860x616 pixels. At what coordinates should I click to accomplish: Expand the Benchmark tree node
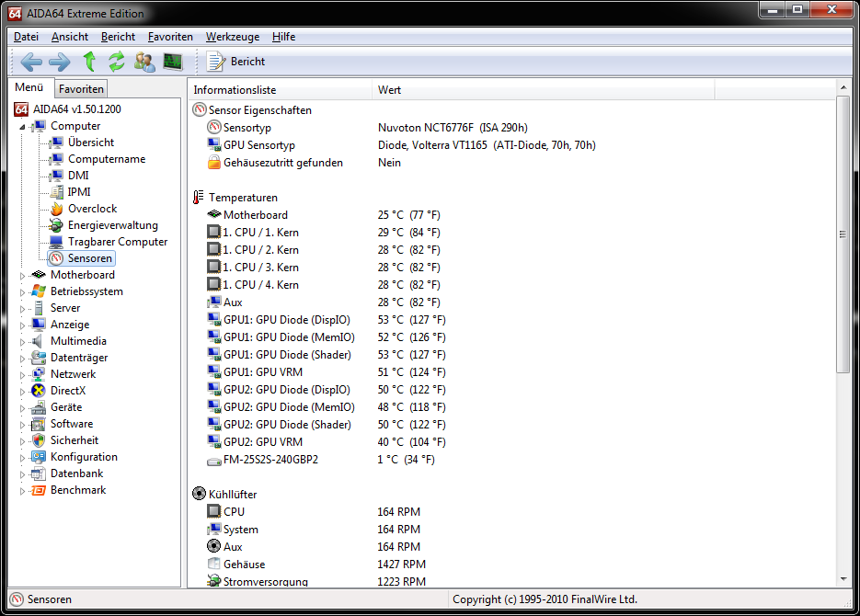22,491
